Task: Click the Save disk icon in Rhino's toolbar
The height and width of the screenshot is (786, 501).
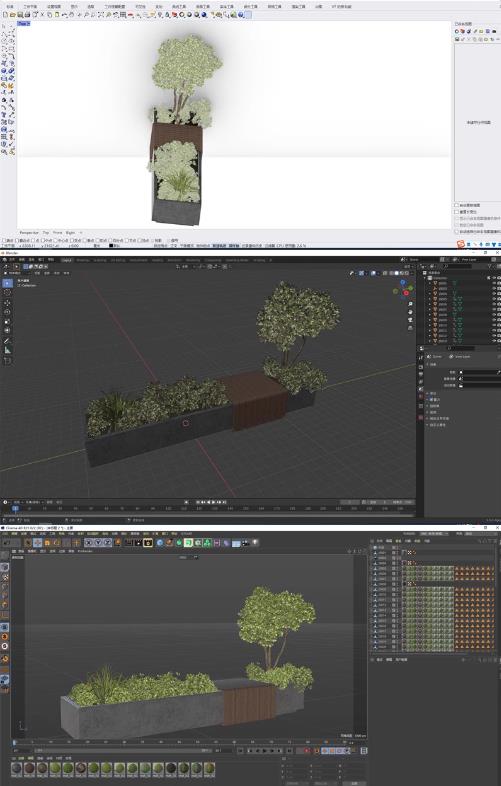Action: coord(20,15)
